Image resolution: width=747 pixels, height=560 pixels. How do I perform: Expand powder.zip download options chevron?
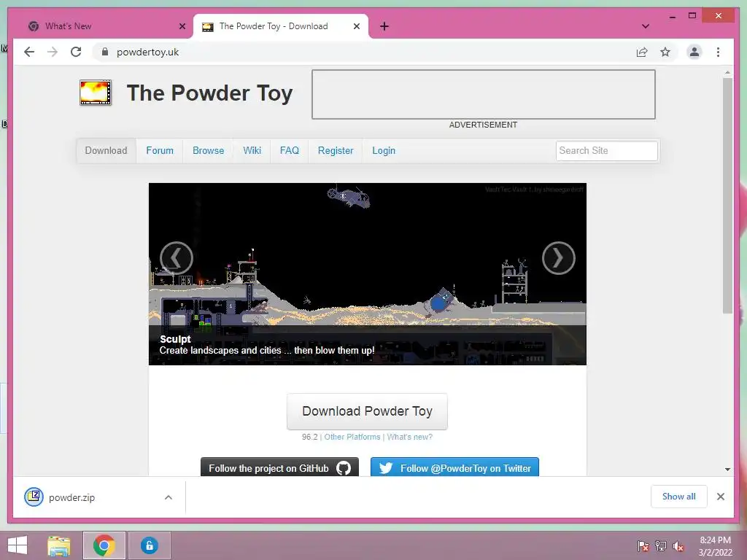pos(169,497)
